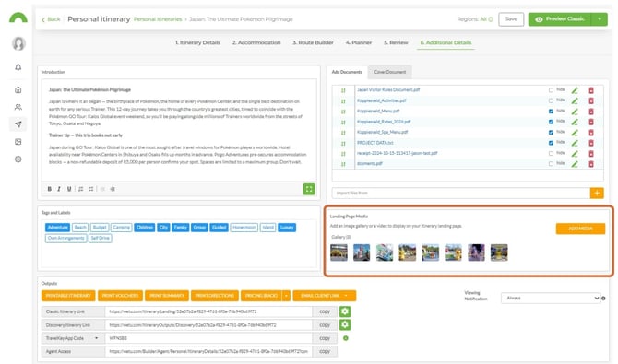Open Classic Itinerary Link settings gear

click(x=345, y=311)
